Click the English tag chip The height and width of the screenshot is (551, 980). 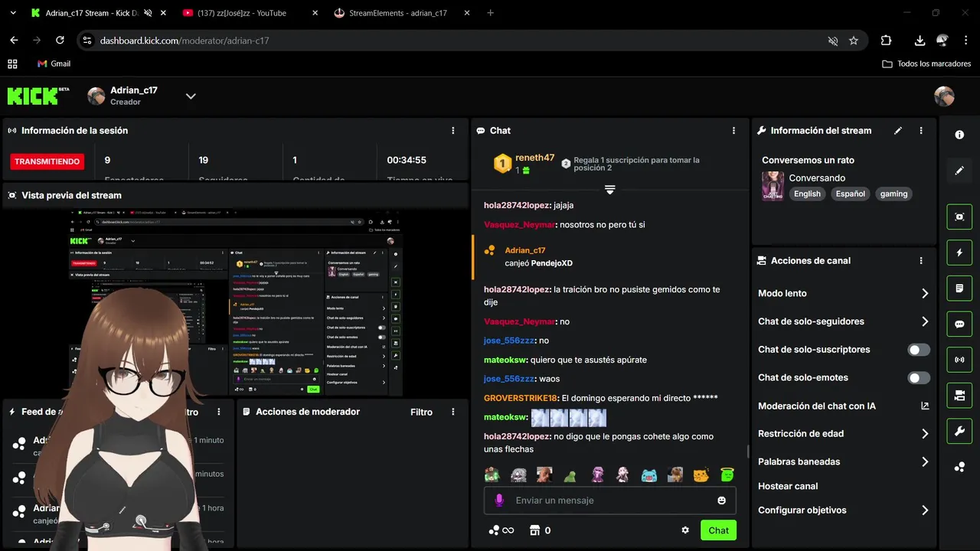pos(807,194)
